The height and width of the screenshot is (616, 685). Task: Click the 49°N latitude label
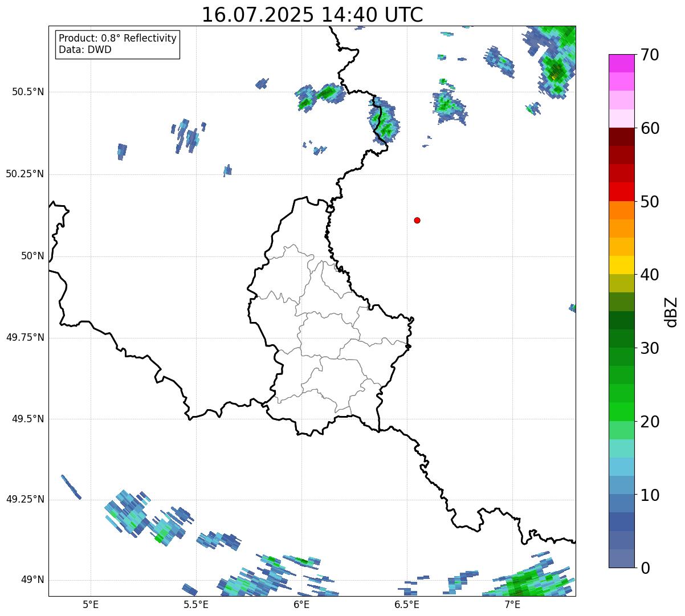pyautogui.click(x=32, y=580)
